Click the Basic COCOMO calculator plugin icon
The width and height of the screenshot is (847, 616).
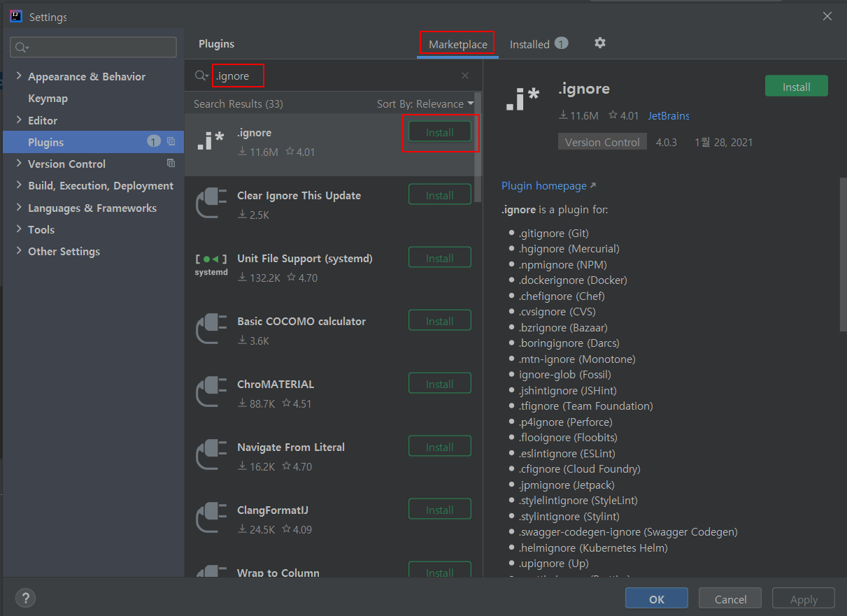pos(211,330)
